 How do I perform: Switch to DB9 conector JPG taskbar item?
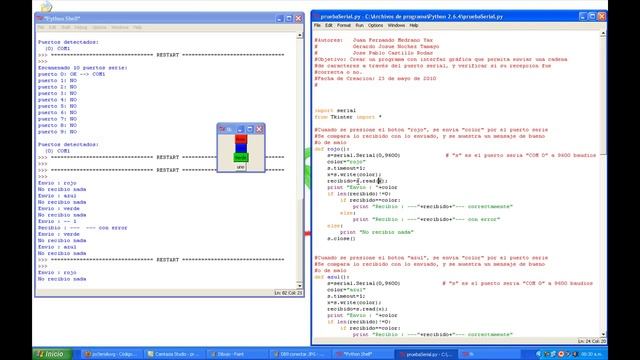(300, 354)
